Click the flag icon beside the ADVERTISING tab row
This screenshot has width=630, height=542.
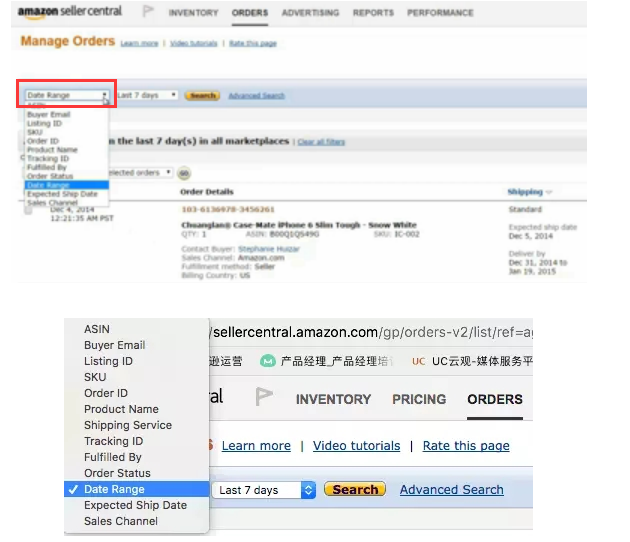tap(148, 11)
